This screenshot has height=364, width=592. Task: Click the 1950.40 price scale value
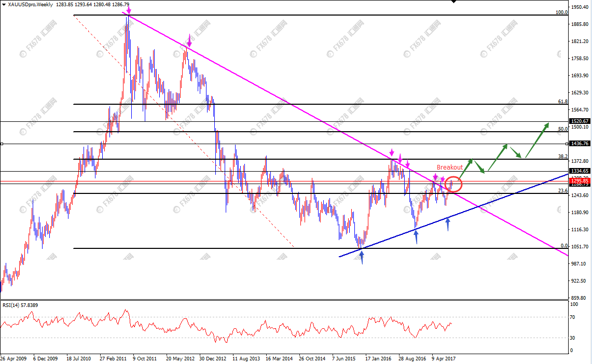(x=580, y=7)
